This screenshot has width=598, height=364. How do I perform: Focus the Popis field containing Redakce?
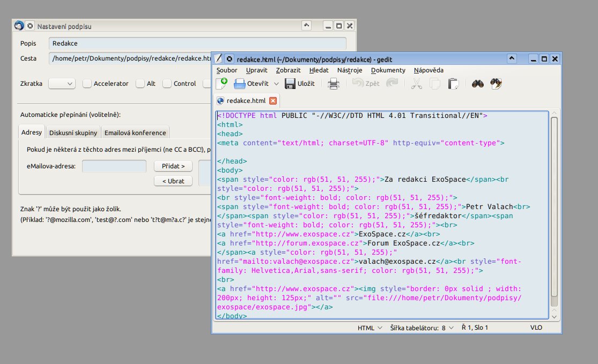pos(197,43)
